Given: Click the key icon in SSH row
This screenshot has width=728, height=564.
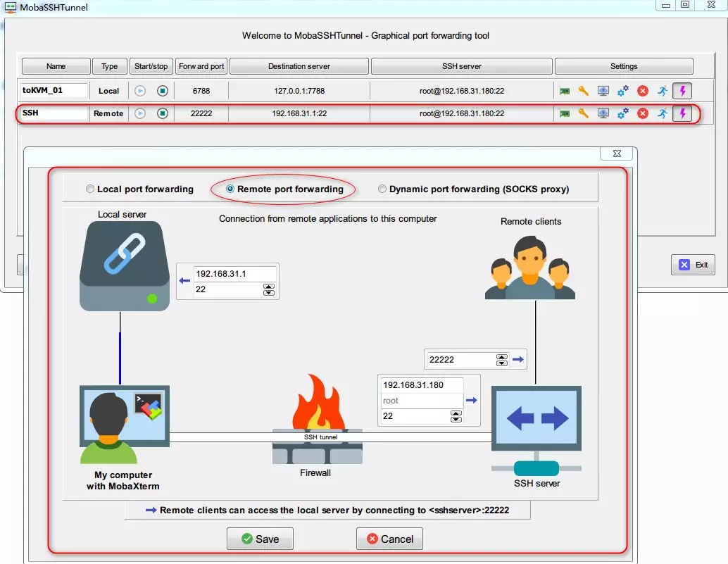Looking at the screenshot, I should coord(584,113).
